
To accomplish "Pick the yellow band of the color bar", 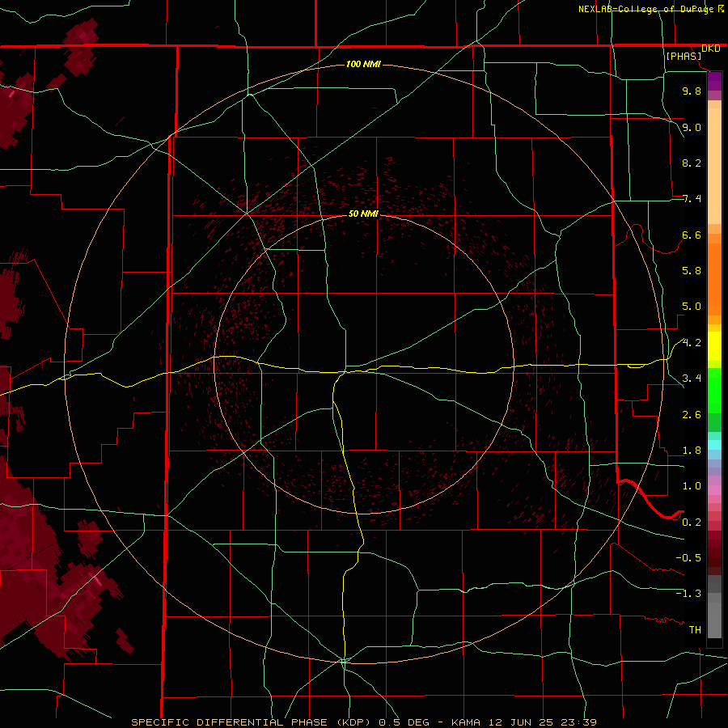I will [714, 346].
